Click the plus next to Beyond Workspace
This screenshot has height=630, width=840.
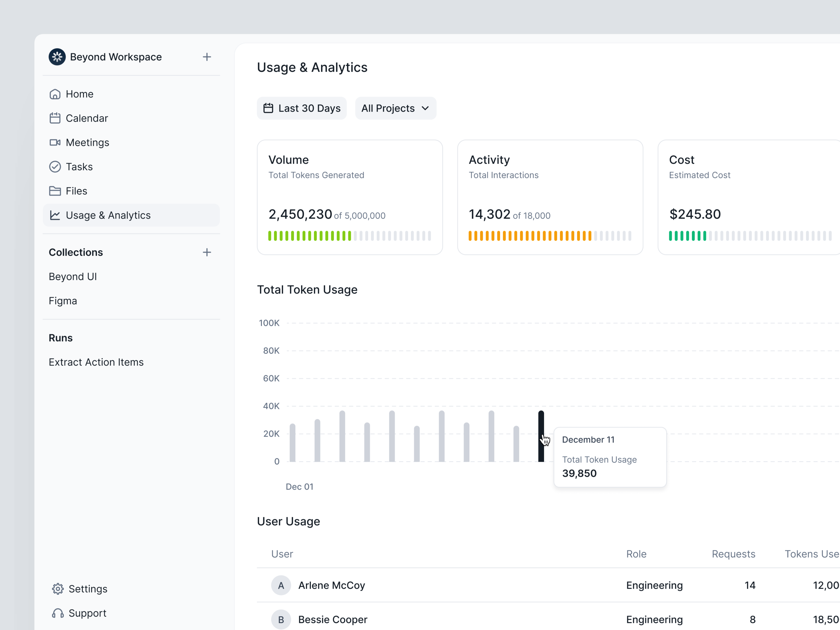(207, 57)
